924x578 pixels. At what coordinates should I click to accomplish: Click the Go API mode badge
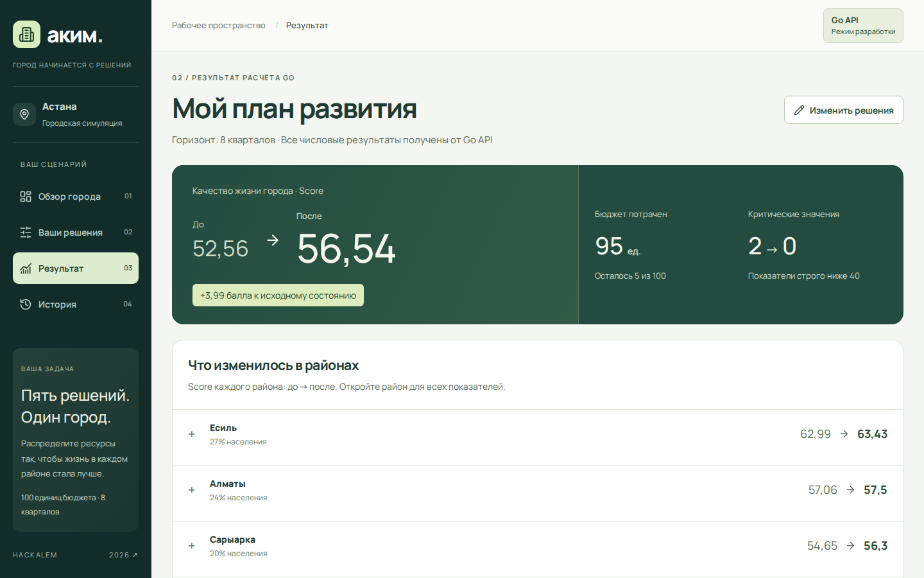863,26
